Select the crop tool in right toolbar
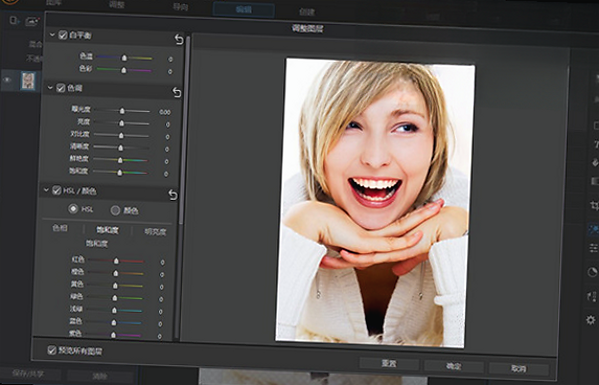Image resolution: width=599 pixels, height=385 pixels. 594,206
